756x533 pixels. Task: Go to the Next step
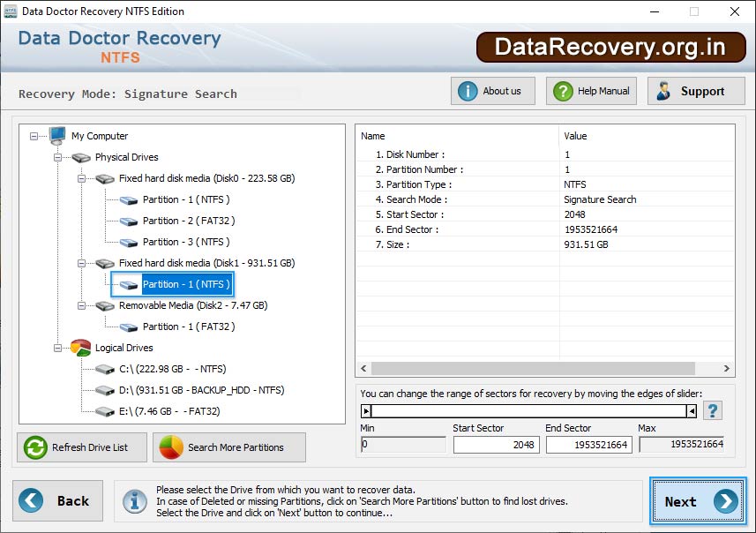click(698, 501)
